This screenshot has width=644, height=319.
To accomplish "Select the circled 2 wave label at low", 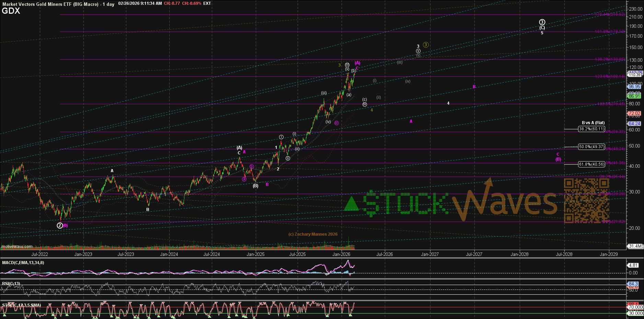I will pos(60,225).
